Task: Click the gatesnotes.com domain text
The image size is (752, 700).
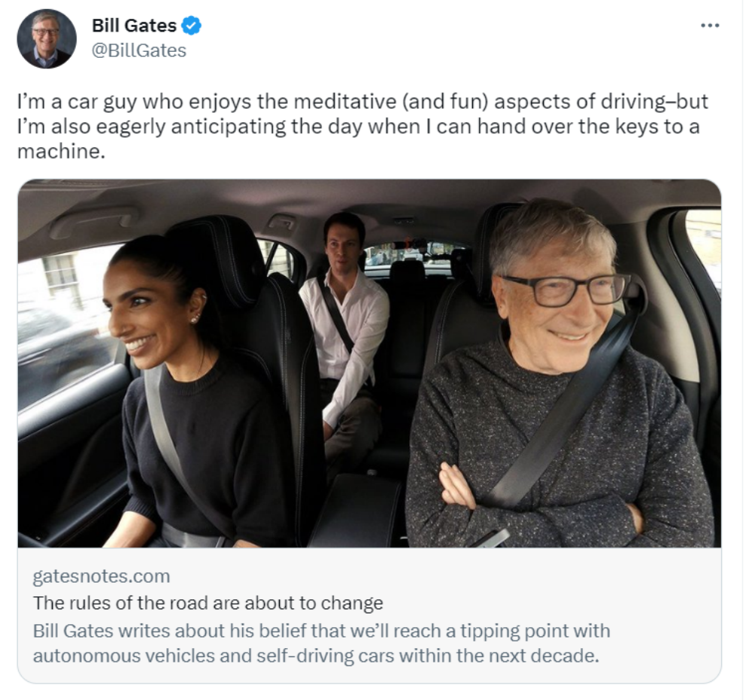Action: (x=102, y=577)
